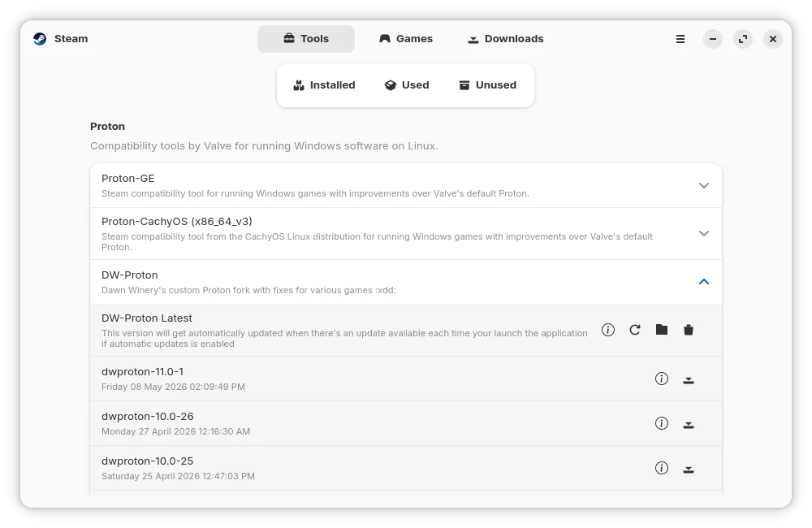The image size is (812, 528).
Task: Minimize the window
Action: [713, 39]
